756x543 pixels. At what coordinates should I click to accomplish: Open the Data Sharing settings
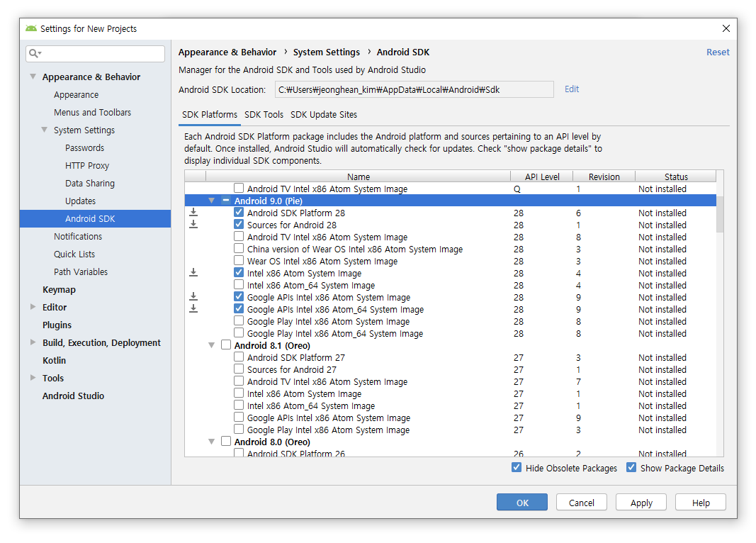pyautogui.click(x=90, y=184)
